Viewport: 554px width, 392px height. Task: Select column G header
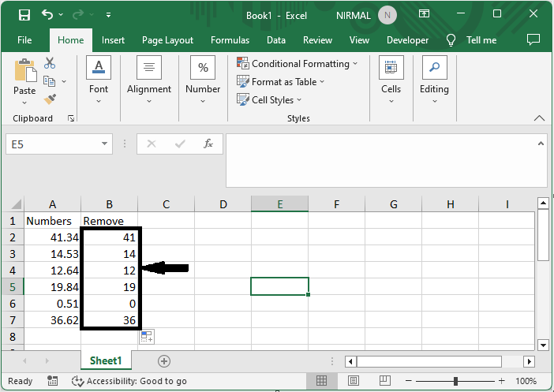tap(393, 204)
